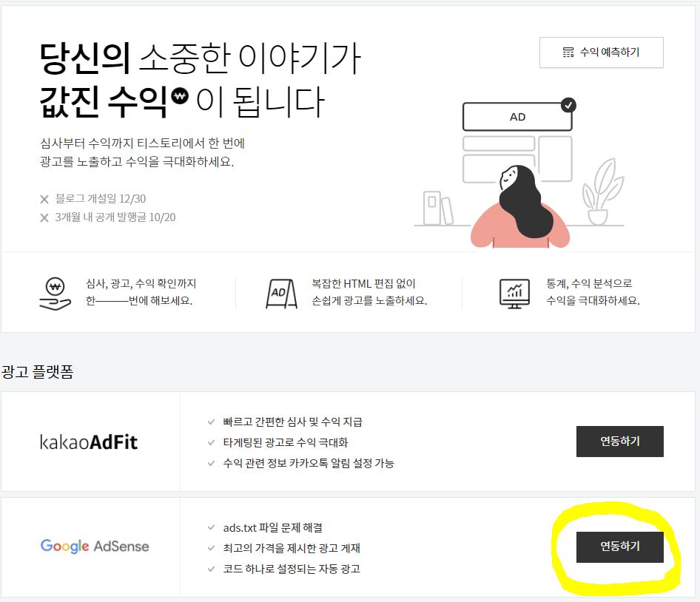Click the books illustration
The image size is (700, 602).
tap(437, 208)
